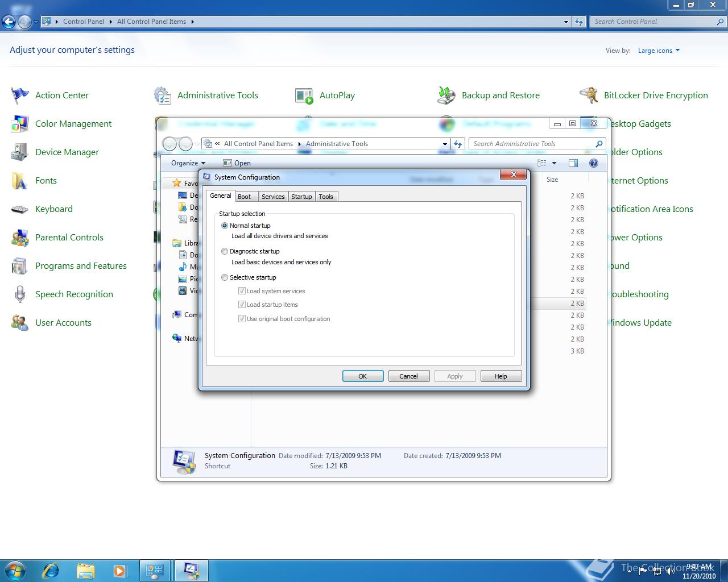The width and height of the screenshot is (728, 582).
Task: Click All Control Panel Items breadcrumb in Administrative Tools
Action: (258, 144)
